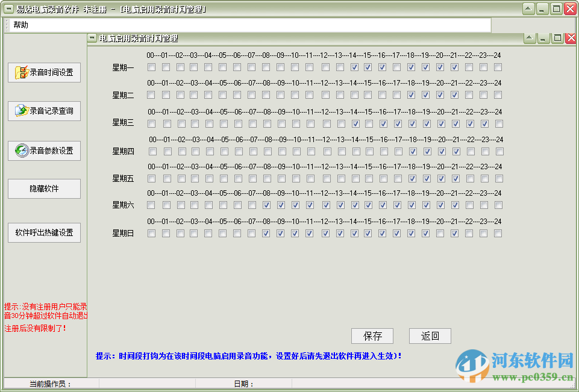This screenshot has width=579, height=392.
Task: Disable the 星期四 20 hour checkbox
Action: [442, 151]
